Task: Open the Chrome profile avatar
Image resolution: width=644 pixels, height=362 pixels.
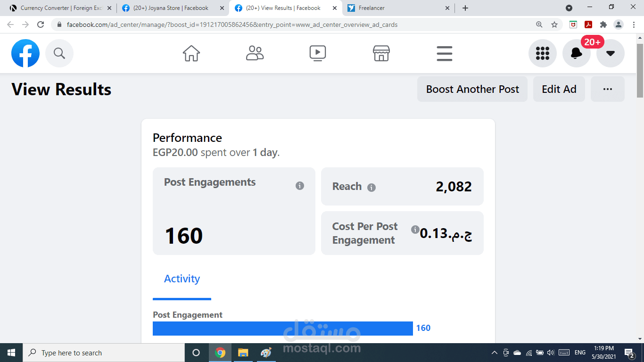Action: coord(619,25)
